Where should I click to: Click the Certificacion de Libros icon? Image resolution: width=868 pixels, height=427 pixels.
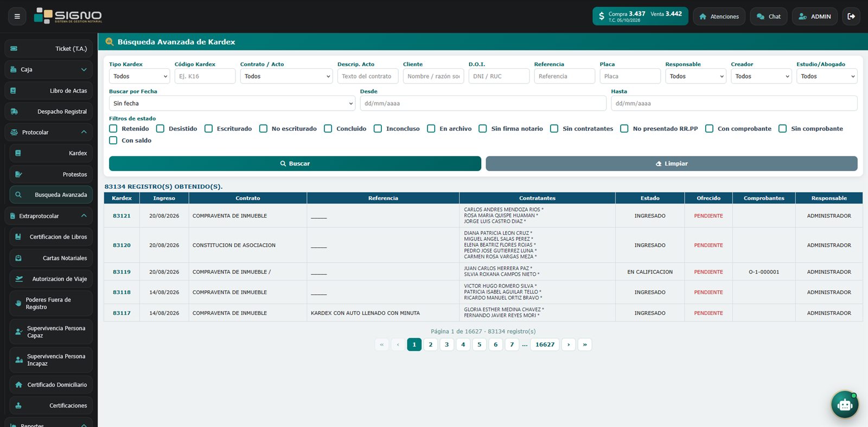coord(18,237)
